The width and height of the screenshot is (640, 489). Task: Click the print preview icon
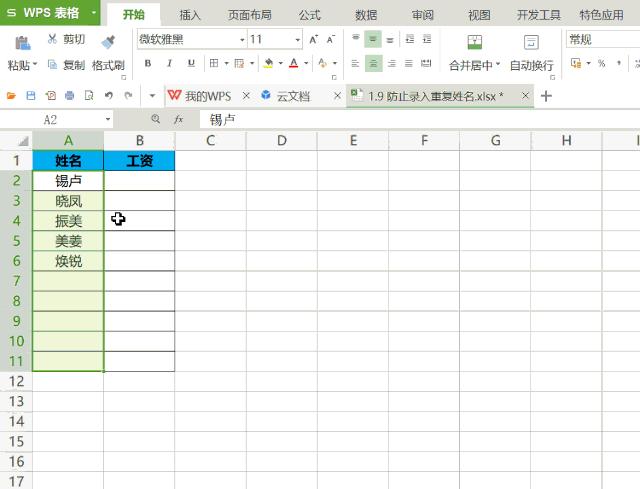tap(89, 96)
